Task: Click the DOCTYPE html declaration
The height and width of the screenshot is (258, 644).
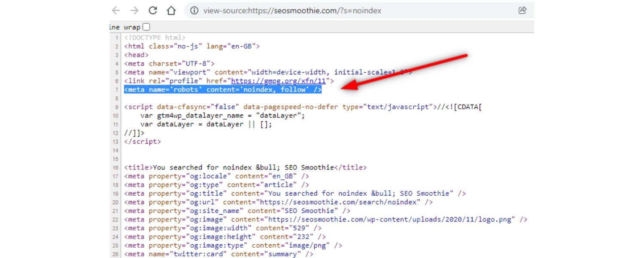Action: point(155,37)
